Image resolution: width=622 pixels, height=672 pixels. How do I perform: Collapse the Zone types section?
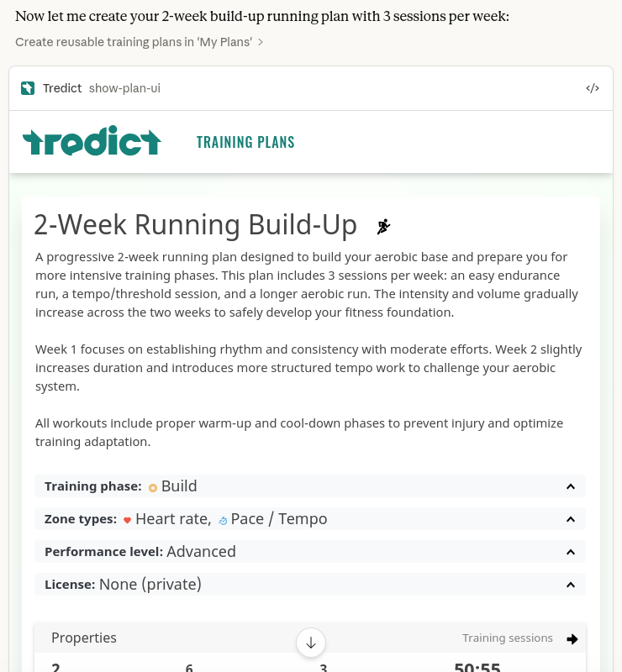coord(571,518)
